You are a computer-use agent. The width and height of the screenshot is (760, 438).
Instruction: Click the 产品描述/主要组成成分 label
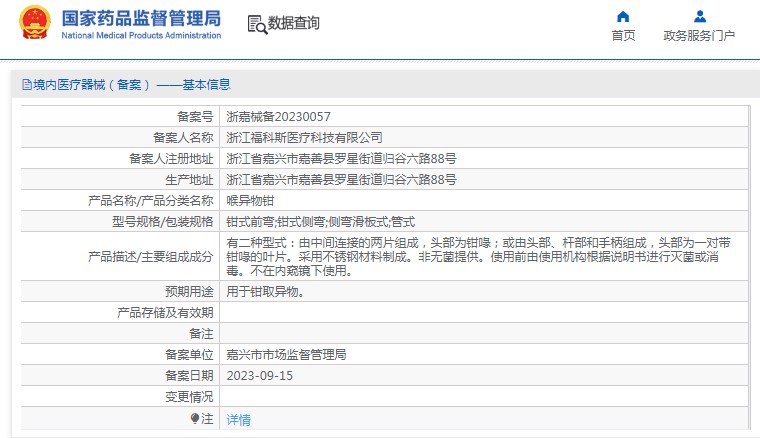tap(151, 256)
